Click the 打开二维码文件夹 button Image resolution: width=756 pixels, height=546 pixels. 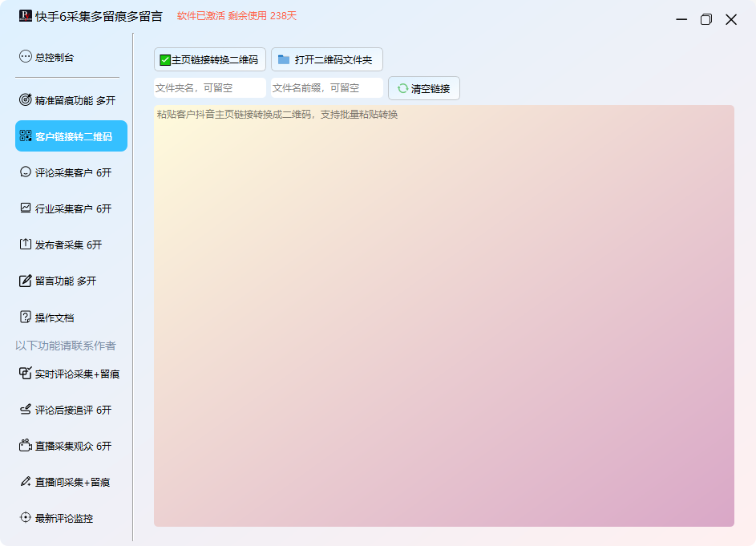point(326,60)
